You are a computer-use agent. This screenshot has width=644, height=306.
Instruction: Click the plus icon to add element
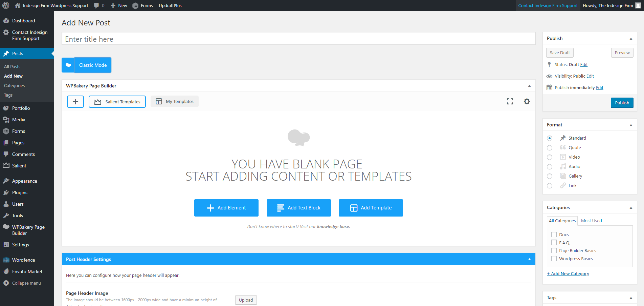(x=75, y=102)
